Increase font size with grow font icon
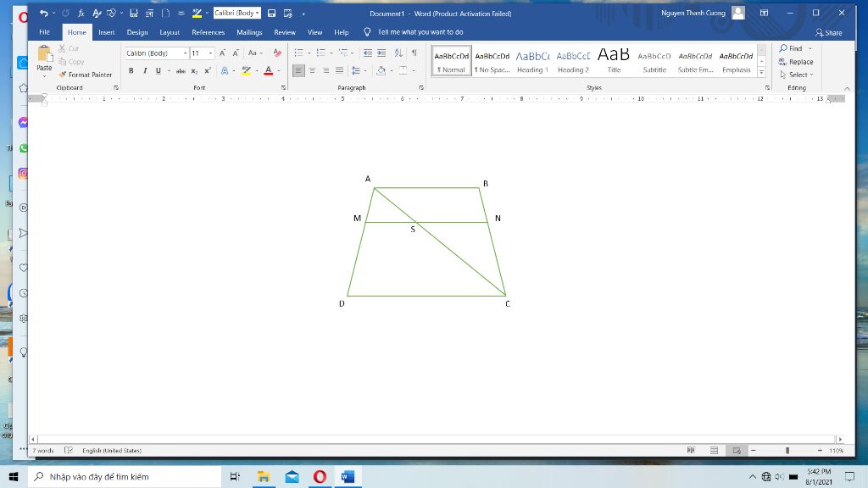The image size is (868, 488). click(x=223, y=53)
